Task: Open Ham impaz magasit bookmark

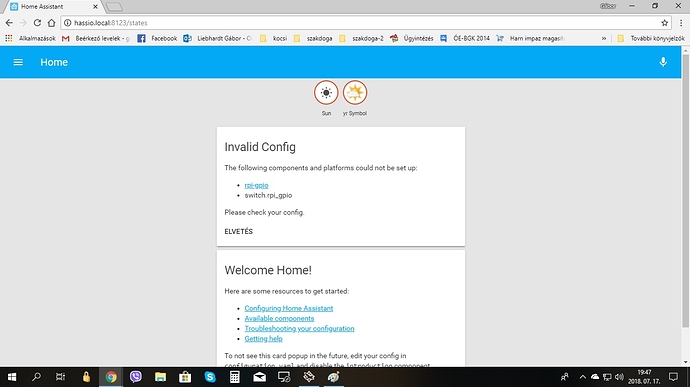Action: click(530, 38)
